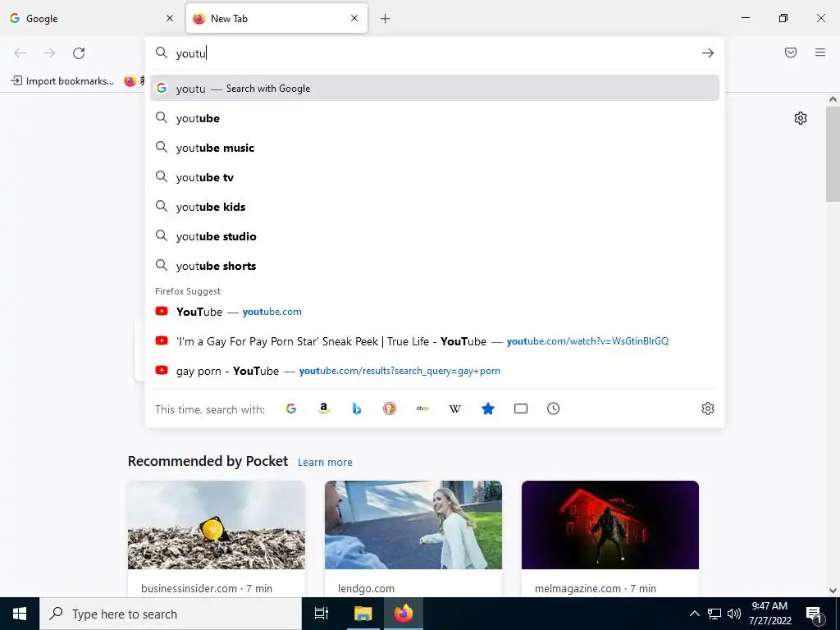
Task: Open Task View on the taskbar
Action: point(322,614)
